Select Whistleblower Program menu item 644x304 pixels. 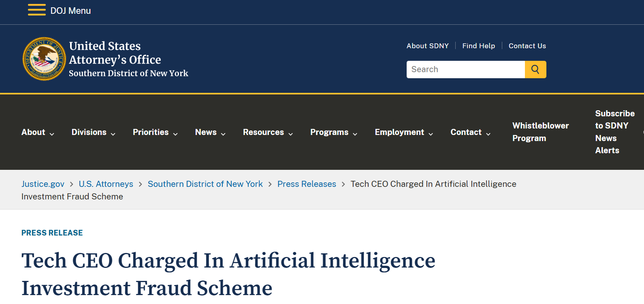click(x=540, y=132)
